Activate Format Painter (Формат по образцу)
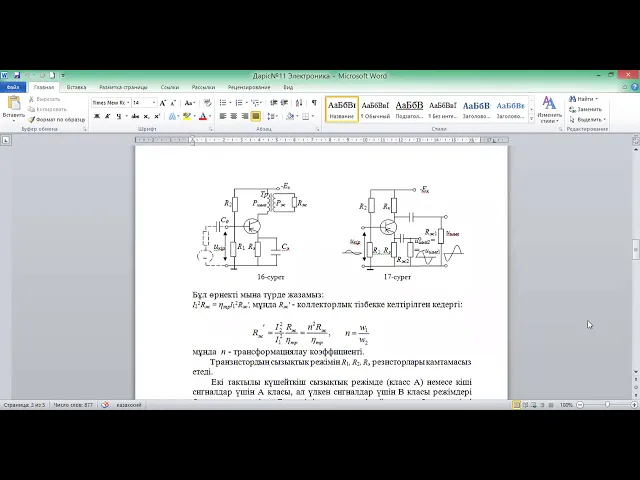 point(57,120)
